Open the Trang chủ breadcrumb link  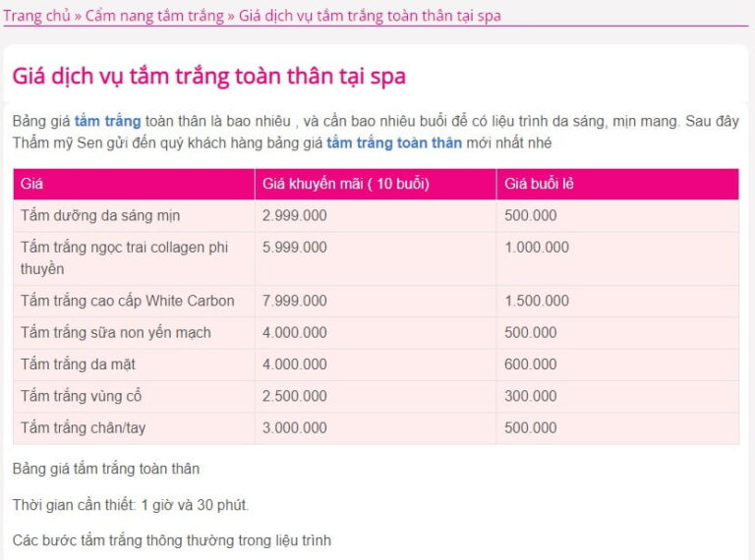(x=36, y=16)
